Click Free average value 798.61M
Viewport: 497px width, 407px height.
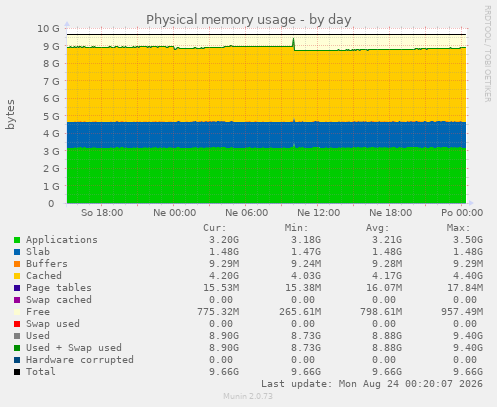click(381, 312)
